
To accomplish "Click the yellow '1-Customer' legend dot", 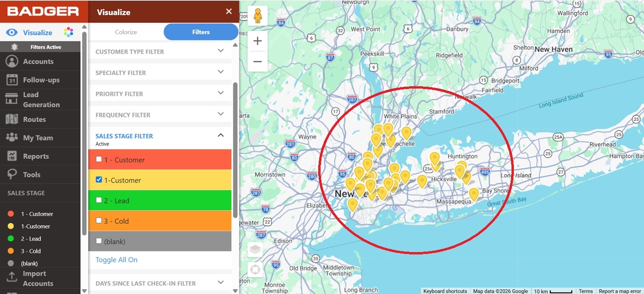I will (11, 226).
